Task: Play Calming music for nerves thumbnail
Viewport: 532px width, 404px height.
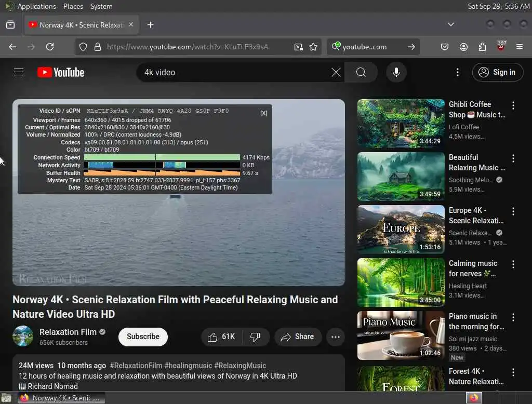Action: click(x=401, y=282)
